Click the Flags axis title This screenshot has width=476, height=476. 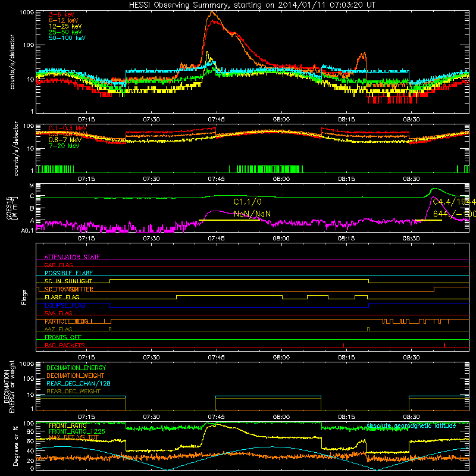click(24, 297)
